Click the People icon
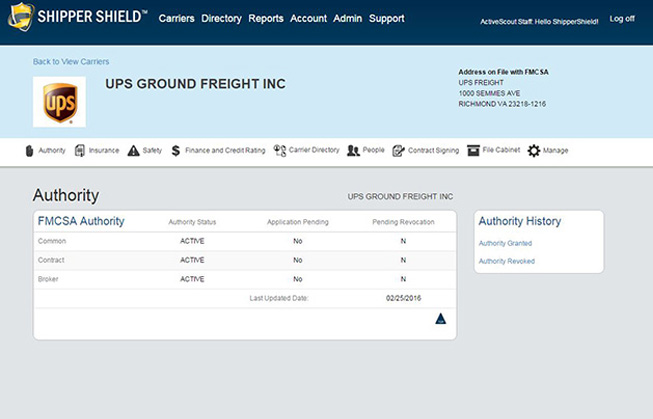This screenshot has width=653, height=419. [353, 151]
